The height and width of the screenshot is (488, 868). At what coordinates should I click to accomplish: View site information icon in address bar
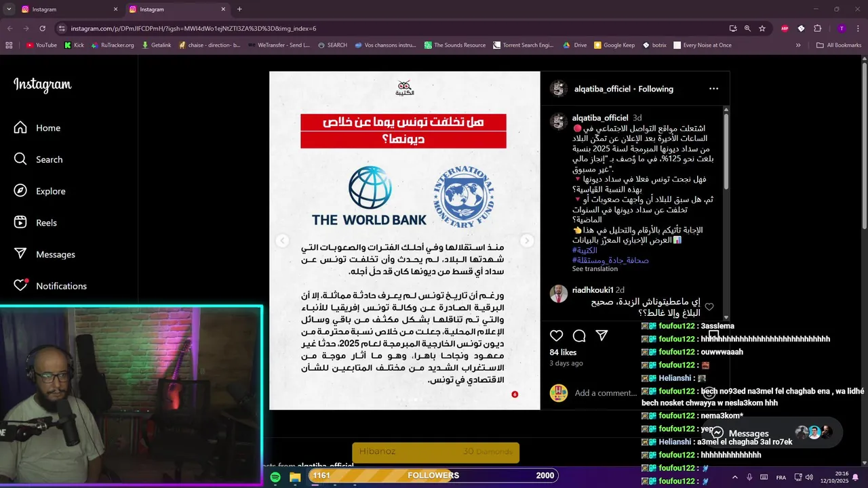pos(62,28)
